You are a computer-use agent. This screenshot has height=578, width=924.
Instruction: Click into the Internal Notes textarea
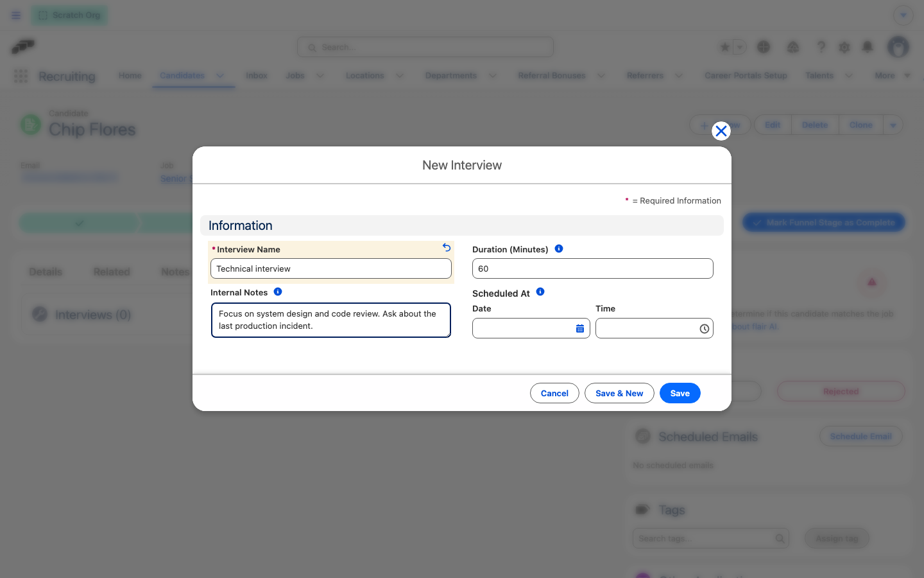tap(331, 320)
